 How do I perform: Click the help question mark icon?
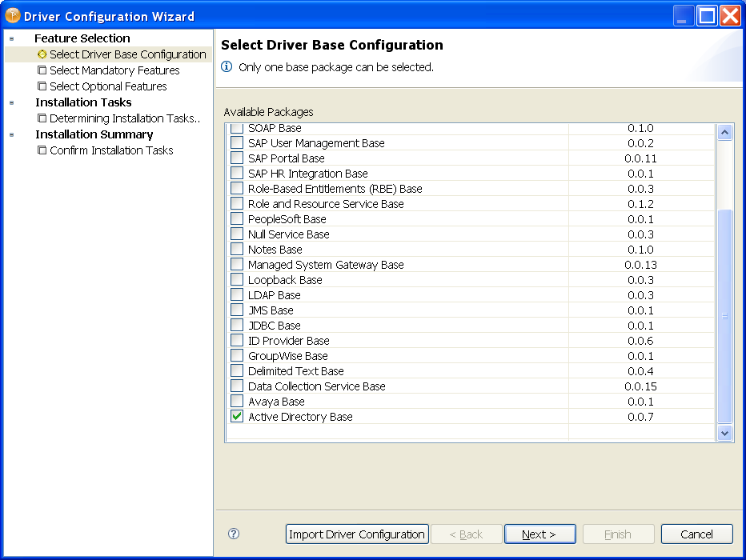click(234, 534)
